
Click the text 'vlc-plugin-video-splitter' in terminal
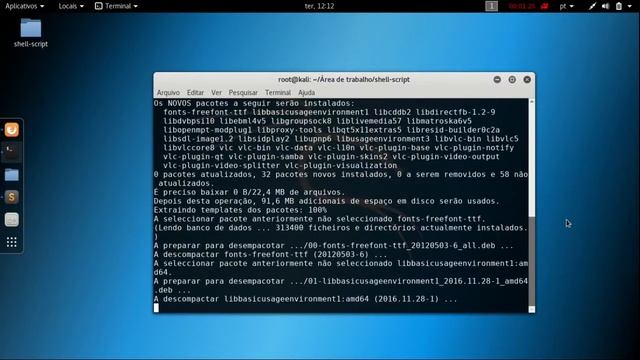[x=222, y=165]
